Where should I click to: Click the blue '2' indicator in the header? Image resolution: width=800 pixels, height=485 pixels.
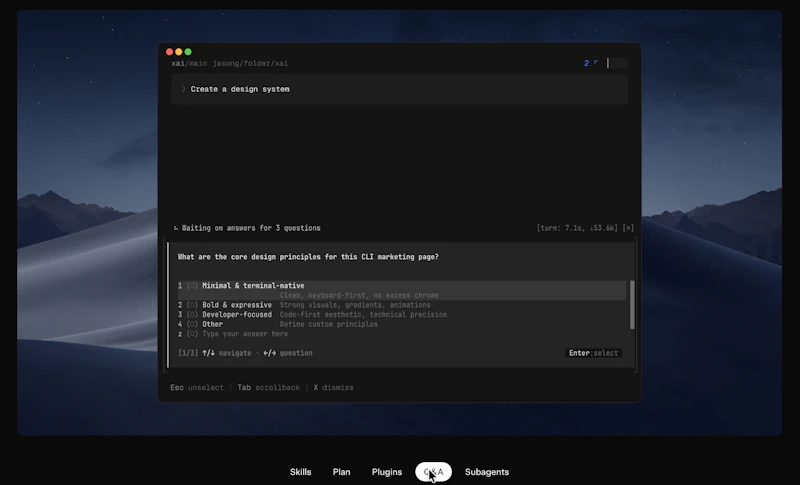click(x=587, y=63)
